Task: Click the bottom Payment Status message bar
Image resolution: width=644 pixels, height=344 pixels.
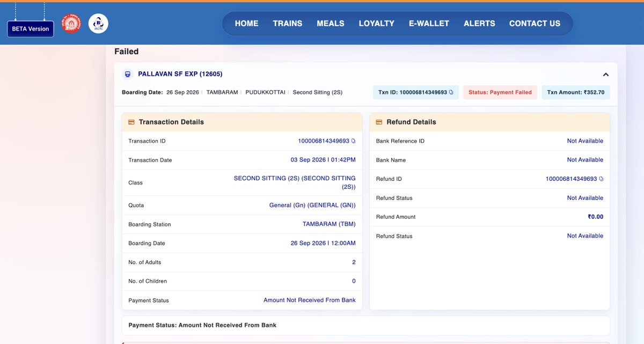Action: [366, 325]
